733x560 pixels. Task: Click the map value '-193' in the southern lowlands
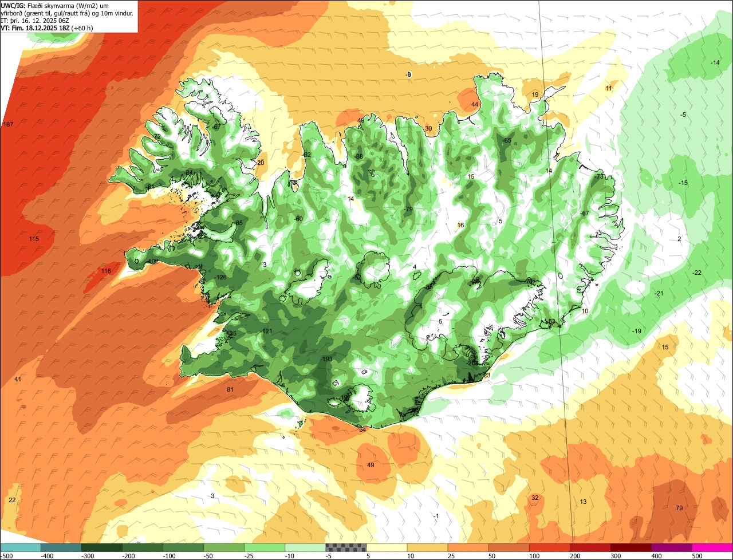326,359
